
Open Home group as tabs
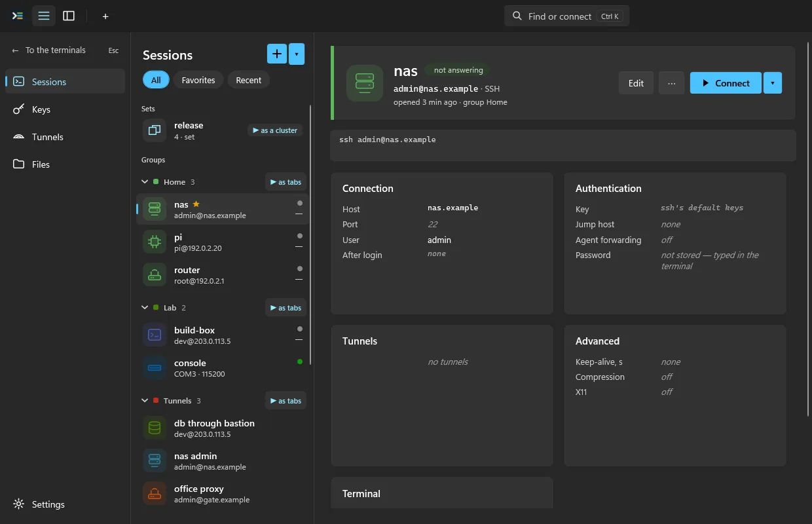point(286,182)
